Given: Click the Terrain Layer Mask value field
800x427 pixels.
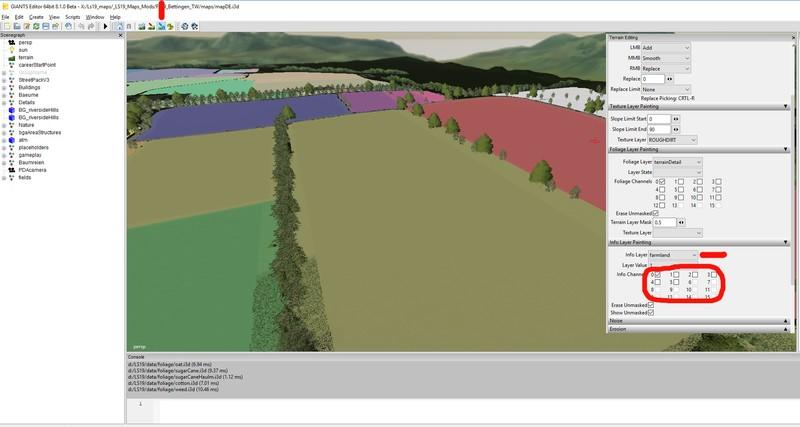Looking at the screenshot, I should pyautogui.click(x=662, y=222).
